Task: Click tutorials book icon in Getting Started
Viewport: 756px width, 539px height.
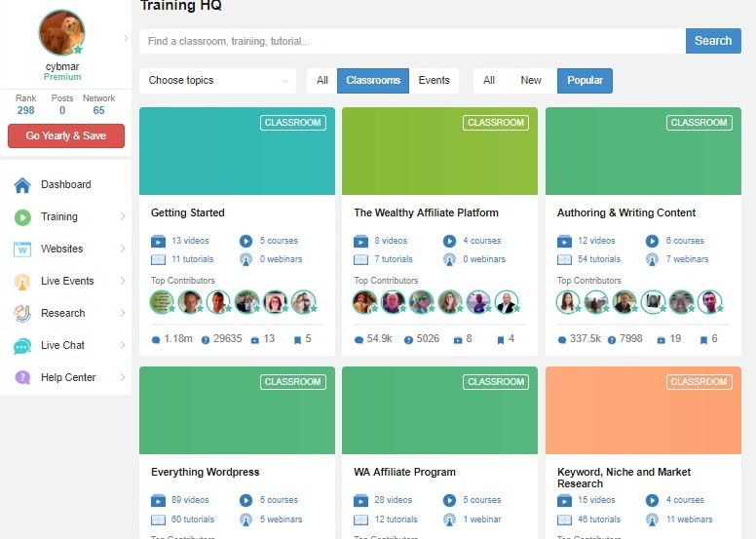Action: (158, 259)
